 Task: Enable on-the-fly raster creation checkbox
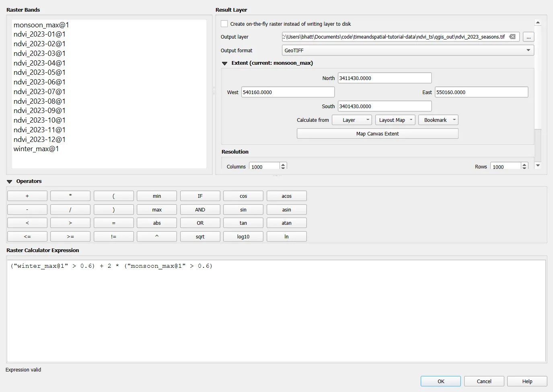(224, 24)
